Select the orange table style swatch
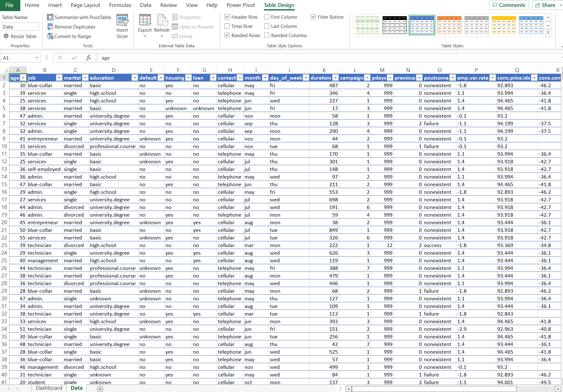This screenshot has width=563, height=392. tap(449, 25)
